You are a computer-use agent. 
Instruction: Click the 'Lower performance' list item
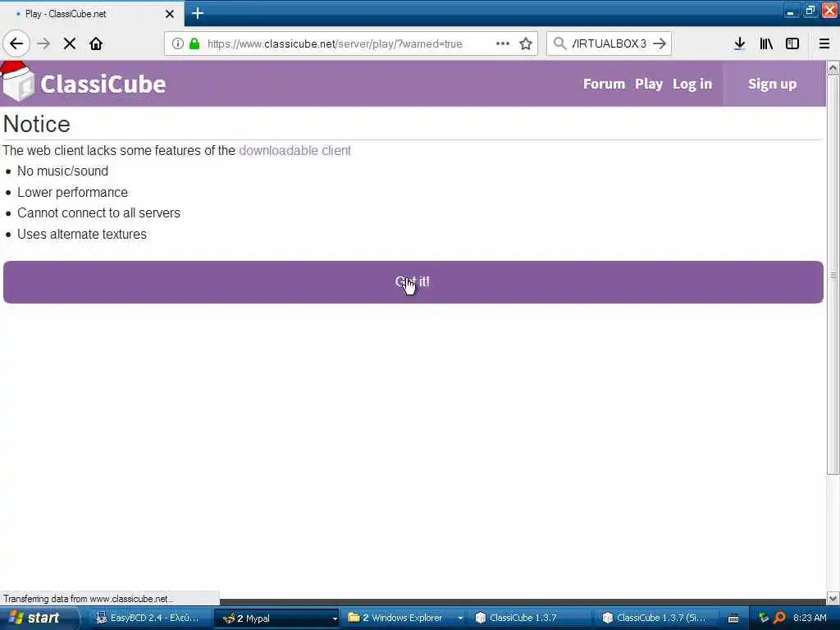point(72,192)
